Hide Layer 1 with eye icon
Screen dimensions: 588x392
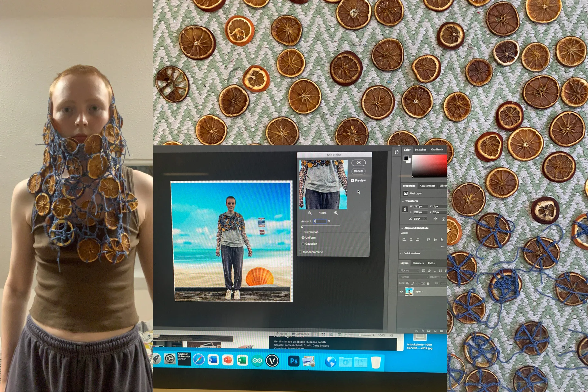[401, 292]
